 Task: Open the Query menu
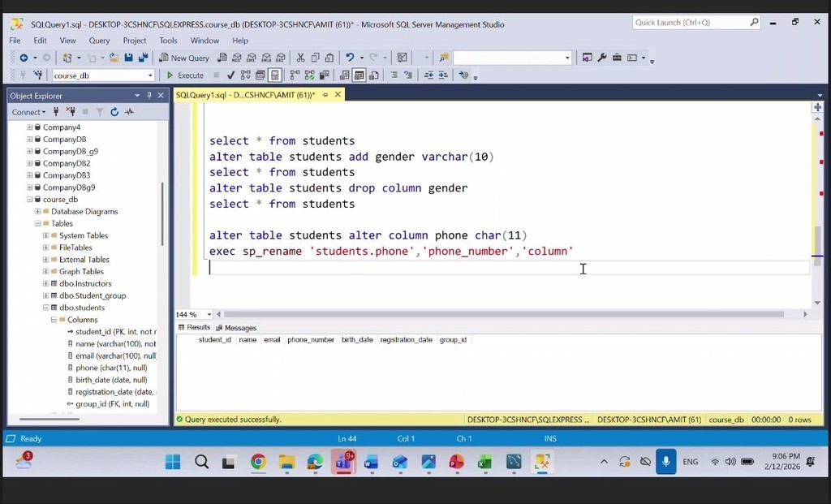click(99, 41)
